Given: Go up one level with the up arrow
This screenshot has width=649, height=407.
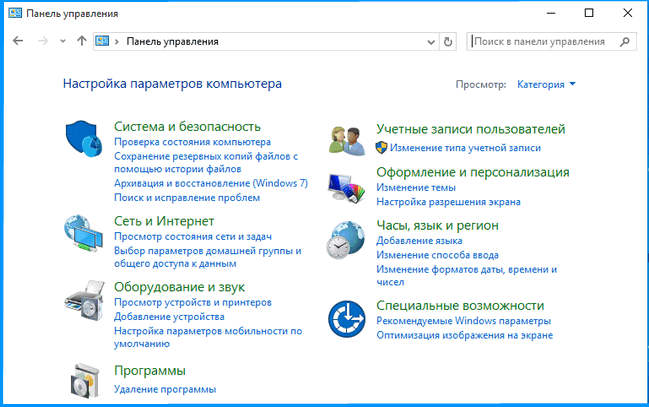Looking at the screenshot, I should coord(82,41).
